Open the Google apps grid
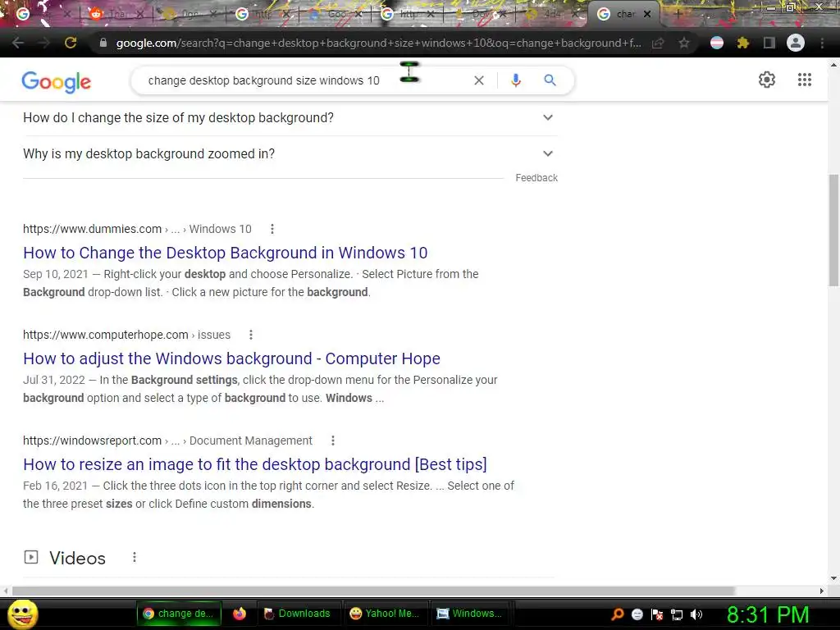The height and width of the screenshot is (630, 840). point(804,80)
